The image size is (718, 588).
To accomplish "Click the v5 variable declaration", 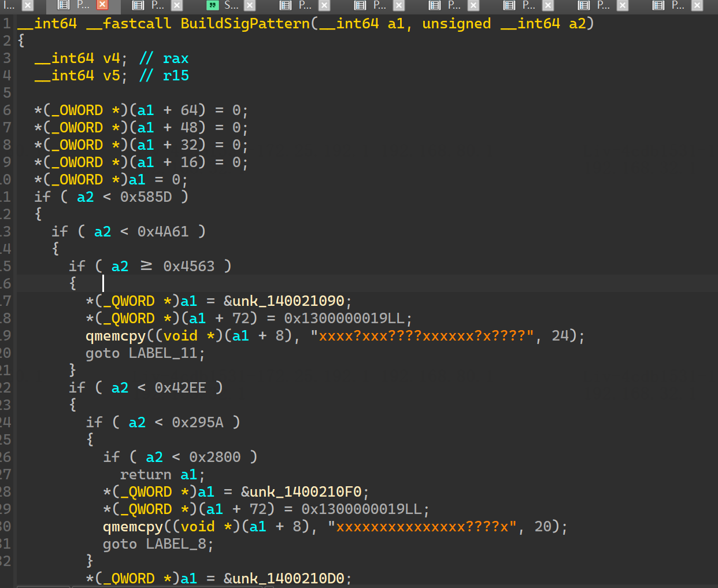I will 111,76.
